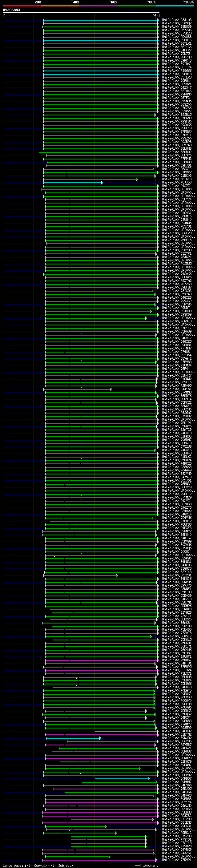Image resolution: width=197 pixels, height=868 pixels.
Task: Select hit label UniRef100_B5FYC4
Action: (x=177, y=199)
